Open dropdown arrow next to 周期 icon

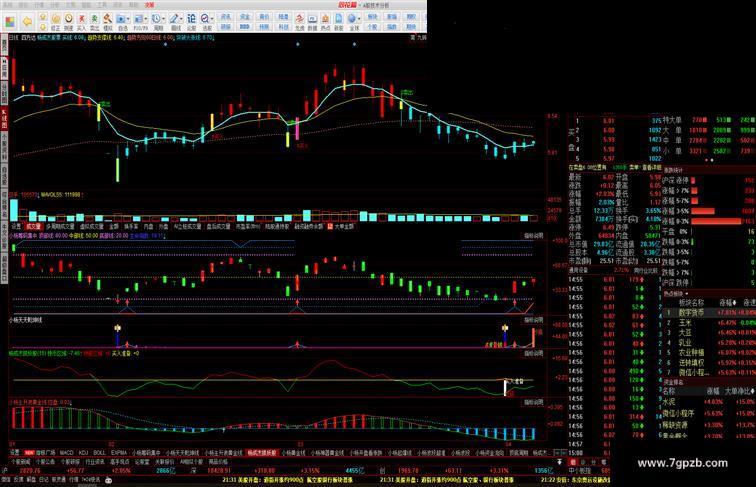164,19
